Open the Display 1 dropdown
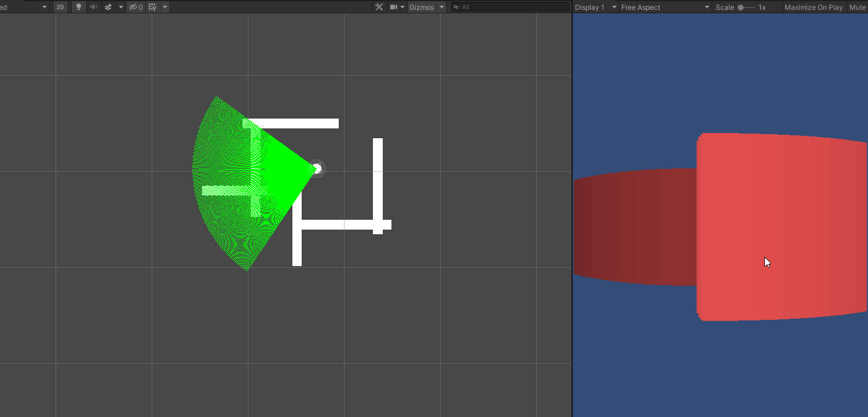This screenshot has height=417, width=868. pos(595,7)
